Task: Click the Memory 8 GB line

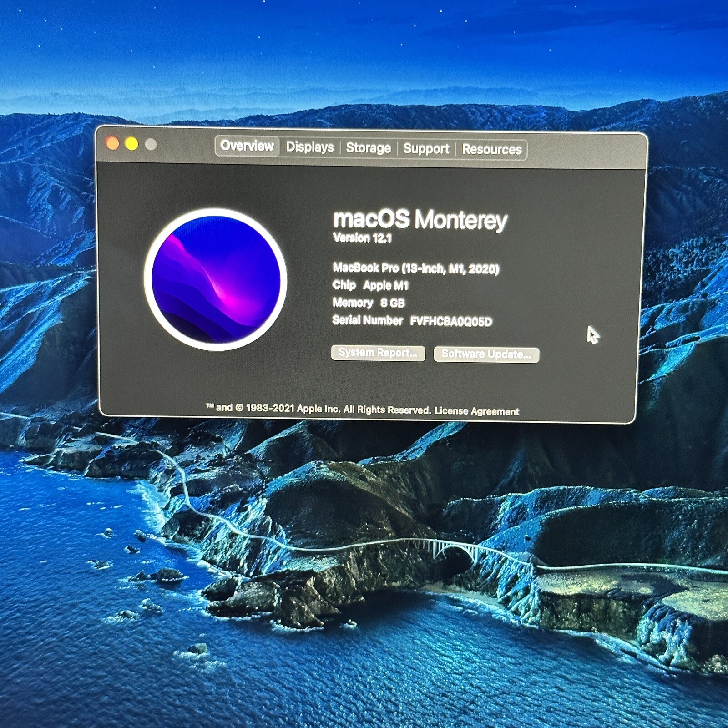Action: click(x=369, y=303)
